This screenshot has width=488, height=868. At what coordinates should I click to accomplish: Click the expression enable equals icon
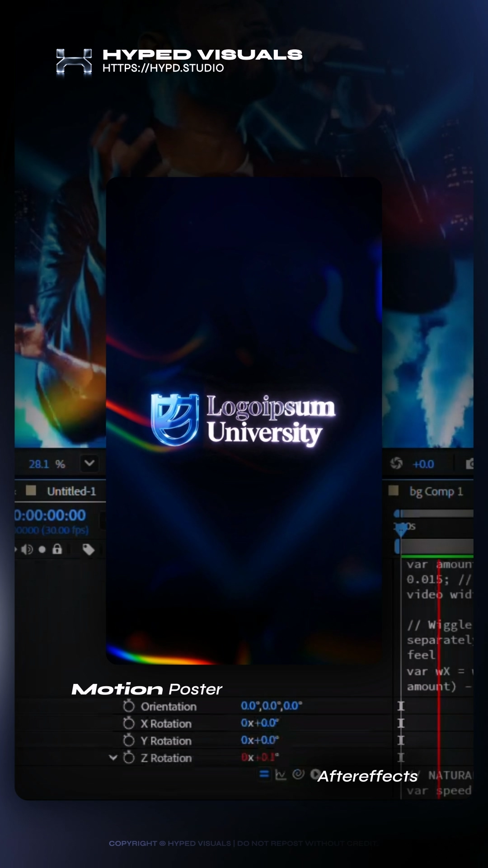(x=264, y=774)
